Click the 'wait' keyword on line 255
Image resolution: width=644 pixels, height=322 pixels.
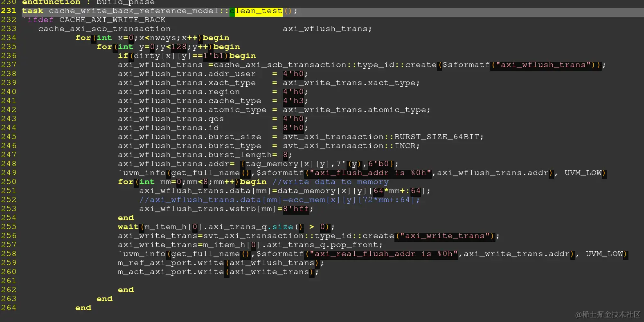(128, 227)
